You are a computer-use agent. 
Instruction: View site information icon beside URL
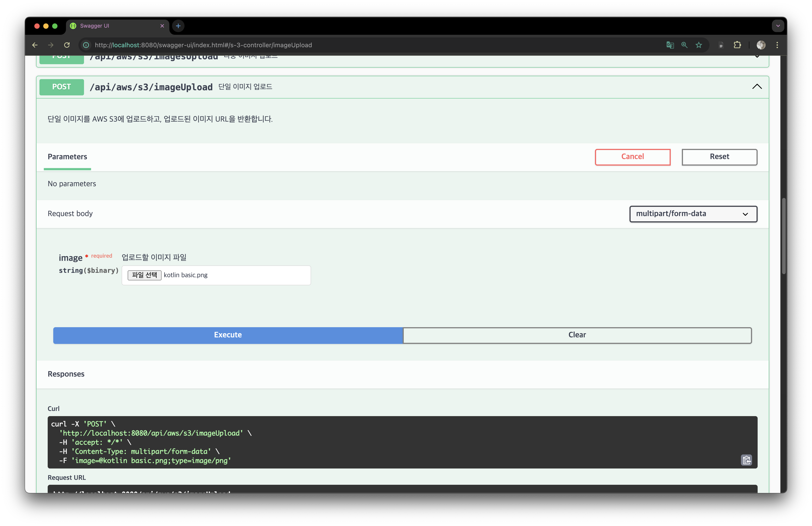coord(86,45)
